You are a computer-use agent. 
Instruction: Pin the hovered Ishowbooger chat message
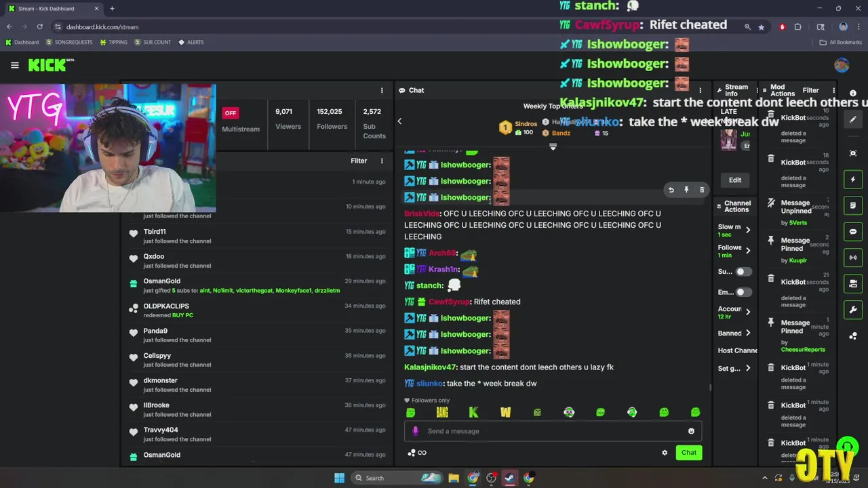686,190
